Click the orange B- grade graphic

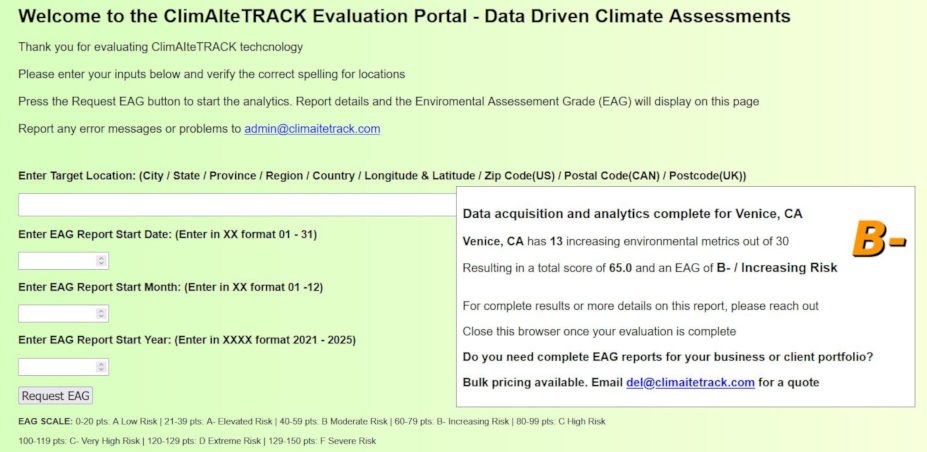[x=878, y=239]
